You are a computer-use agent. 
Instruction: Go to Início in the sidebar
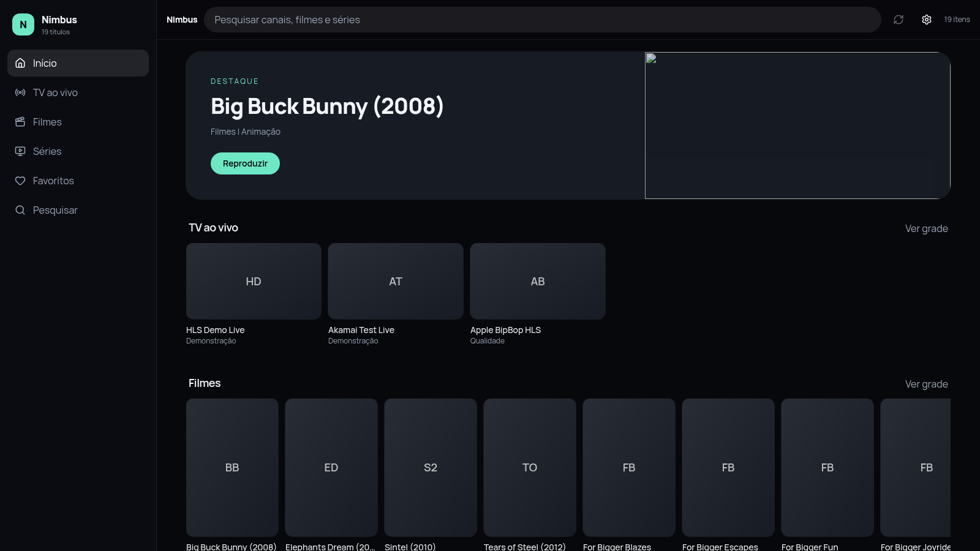coord(78,63)
